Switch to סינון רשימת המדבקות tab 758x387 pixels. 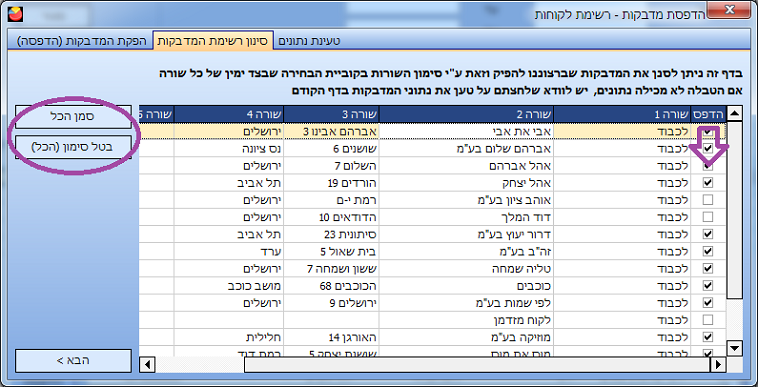(212, 41)
